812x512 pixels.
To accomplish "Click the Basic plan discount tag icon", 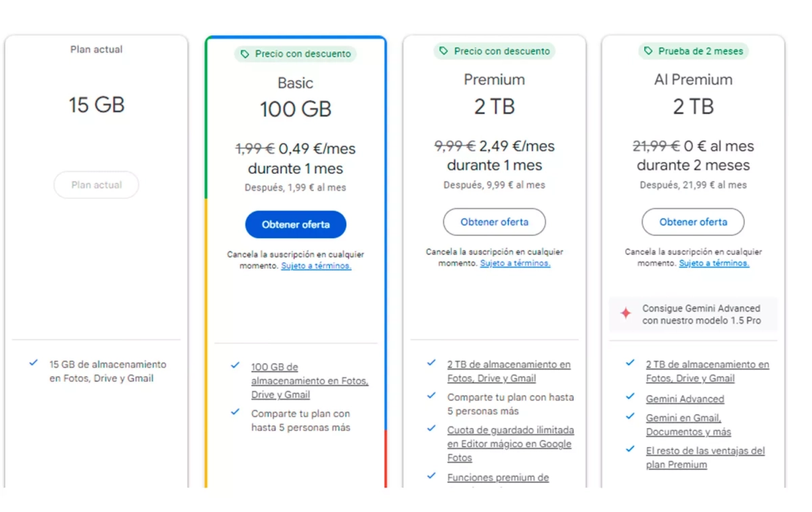I will (x=245, y=54).
